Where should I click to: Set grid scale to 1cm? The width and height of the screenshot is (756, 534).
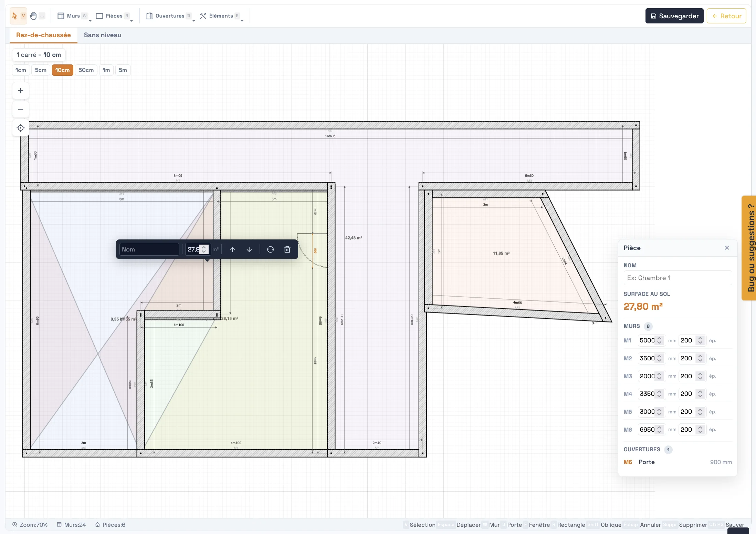[21, 70]
